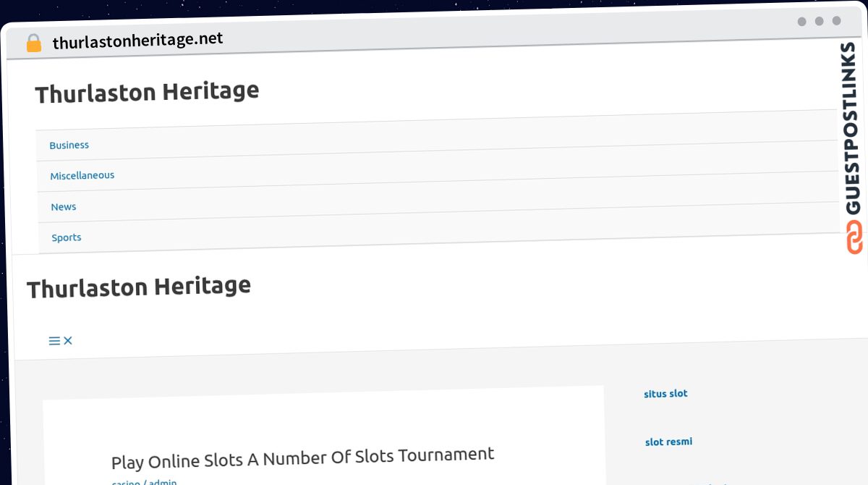Click the padlock icon beside the URL
868x485 pixels.
pos(34,43)
